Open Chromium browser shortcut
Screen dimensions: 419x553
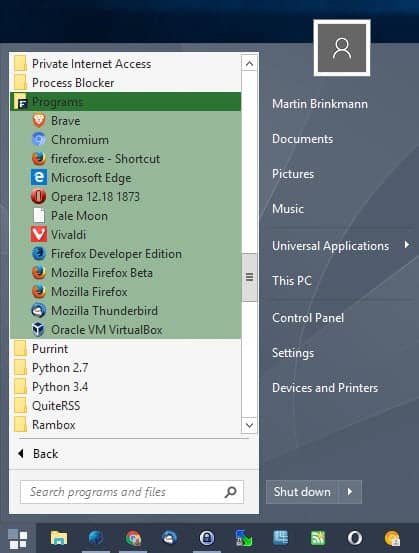coord(125,140)
